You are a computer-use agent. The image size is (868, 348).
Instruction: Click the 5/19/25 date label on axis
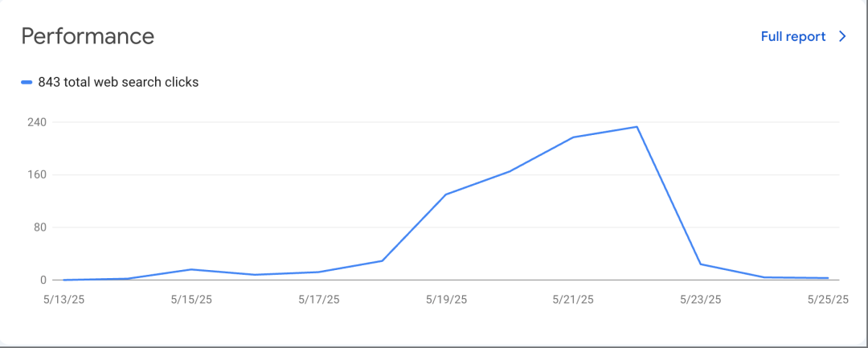click(446, 299)
